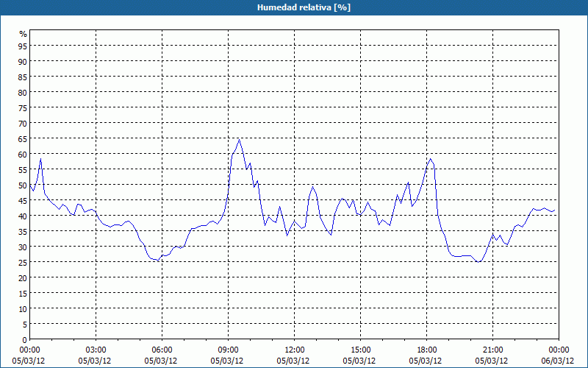Click the "80" vertical axis label

(x=23, y=93)
